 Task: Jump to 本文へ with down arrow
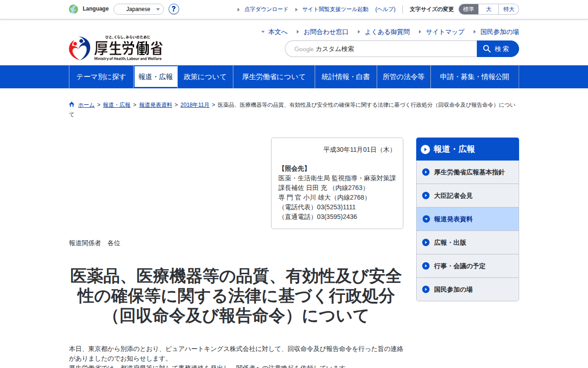[x=274, y=32]
